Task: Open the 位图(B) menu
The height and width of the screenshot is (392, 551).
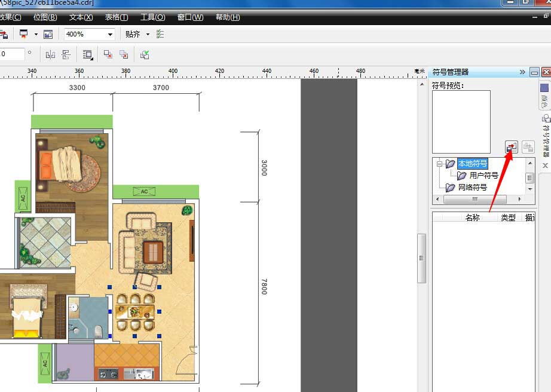Action: (45, 17)
